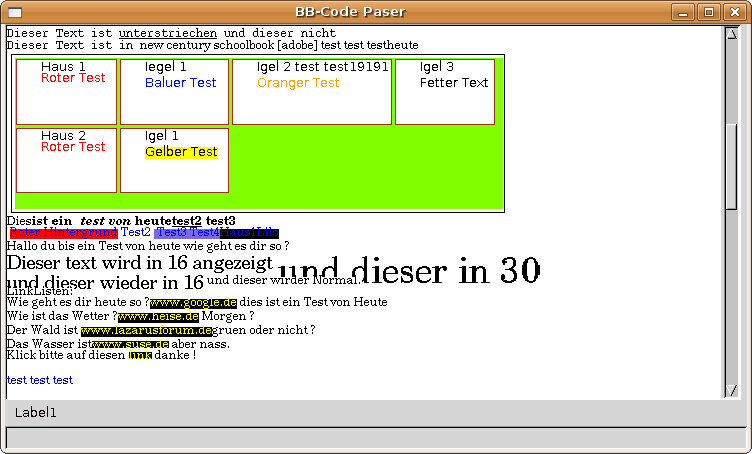Click the blue 'test test test' text

click(40, 380)
